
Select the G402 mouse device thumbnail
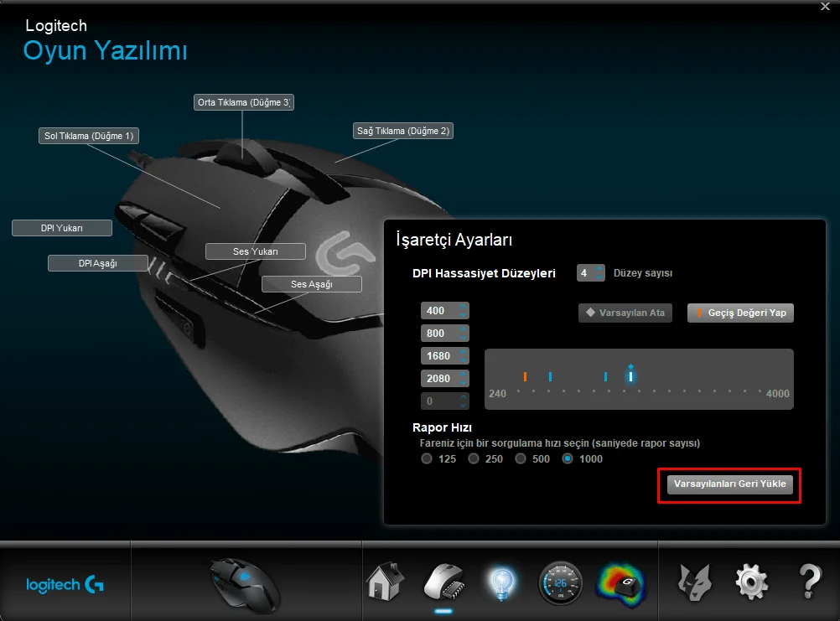point(244,585)
